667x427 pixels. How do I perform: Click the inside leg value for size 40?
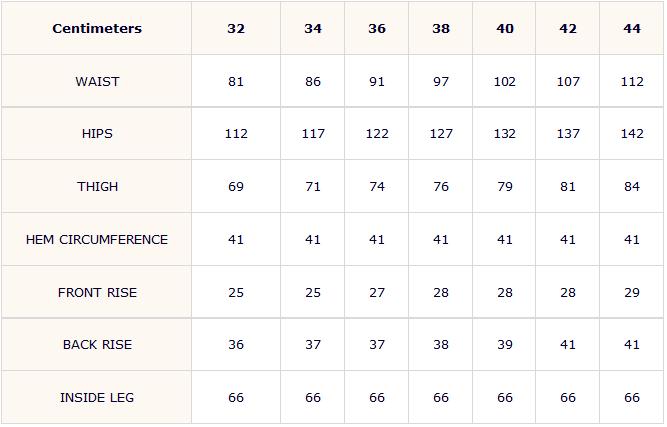point(505,398)
